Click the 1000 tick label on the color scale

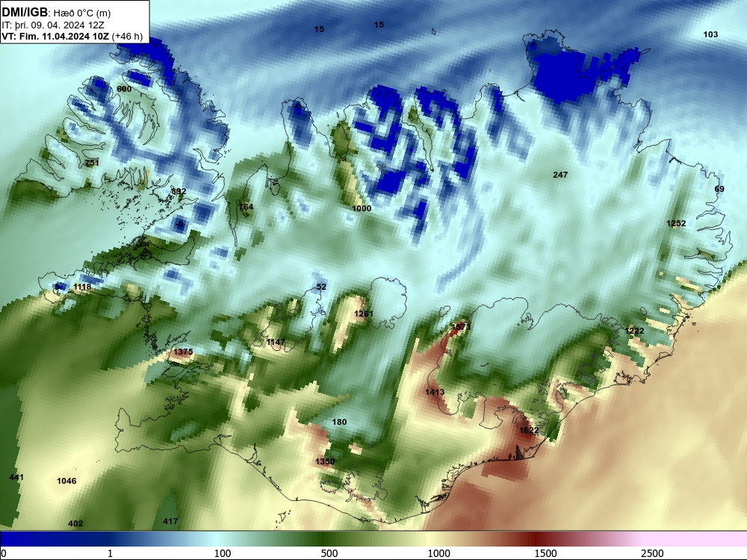click(x=438, y=553)
